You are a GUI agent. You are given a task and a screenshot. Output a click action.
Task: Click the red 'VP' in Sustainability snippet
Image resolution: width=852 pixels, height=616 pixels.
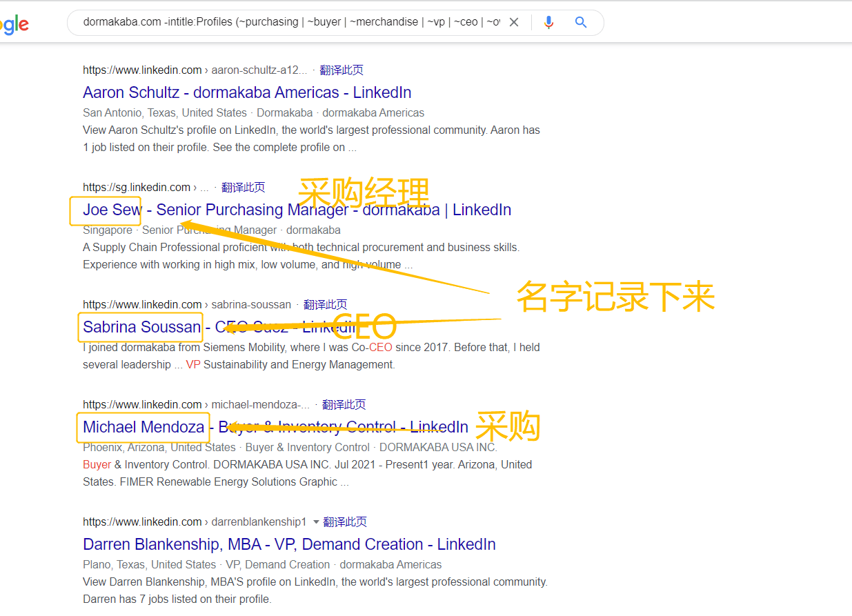point(193,364)
